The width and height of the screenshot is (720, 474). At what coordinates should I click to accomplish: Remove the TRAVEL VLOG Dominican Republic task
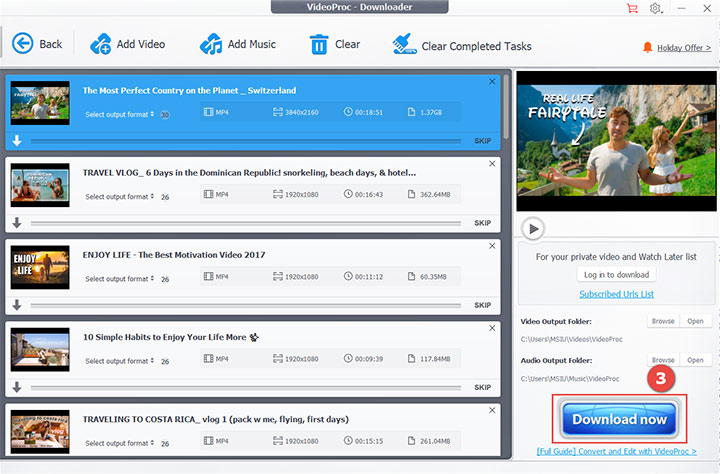[x=492, y=163]
